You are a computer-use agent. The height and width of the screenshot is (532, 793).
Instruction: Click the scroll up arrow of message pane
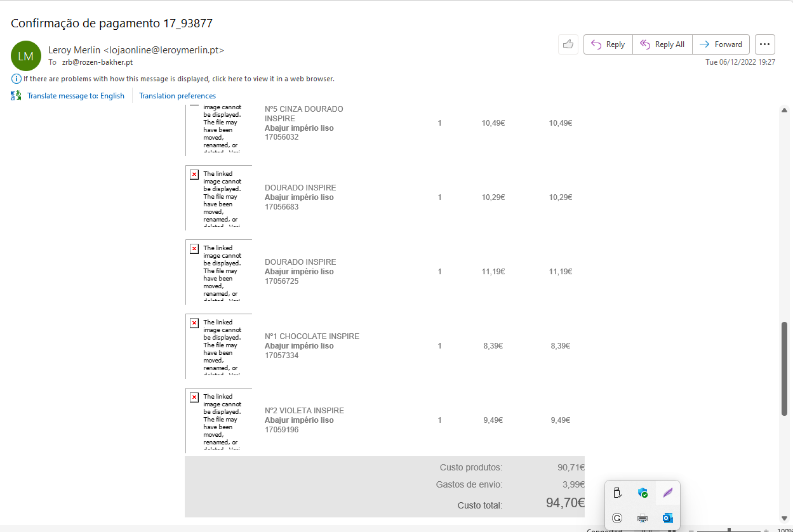coord(784,110)
